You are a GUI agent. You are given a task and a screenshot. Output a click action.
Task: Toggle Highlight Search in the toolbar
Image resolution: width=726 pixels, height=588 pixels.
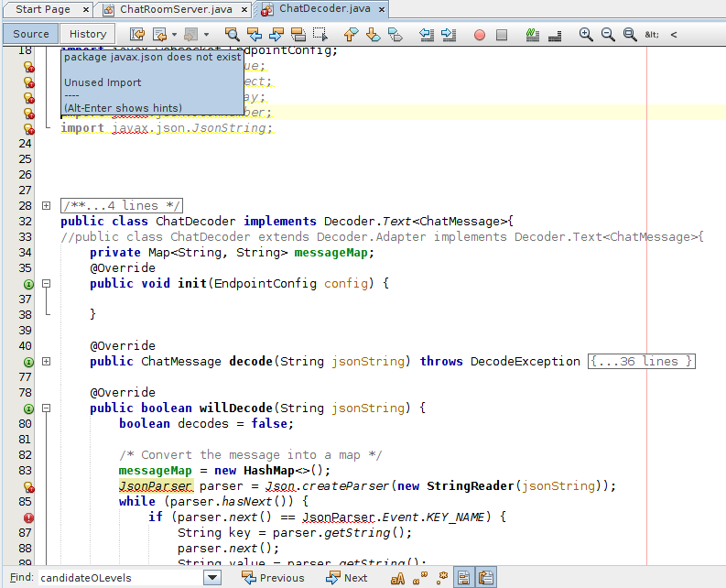(x=298, y=34)
